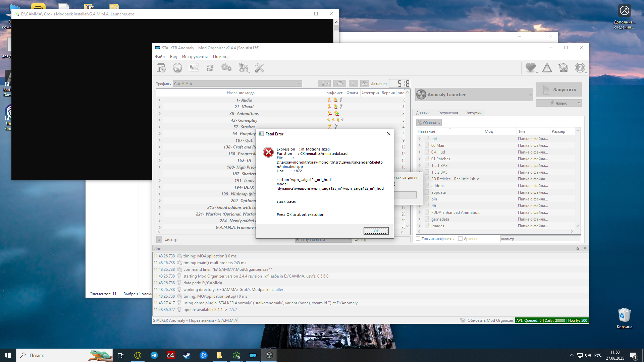The height and width of the screenshot is (362, 644).
Task: Click Обновить Mod Organizer in status bar
Action: pos(490,320)
